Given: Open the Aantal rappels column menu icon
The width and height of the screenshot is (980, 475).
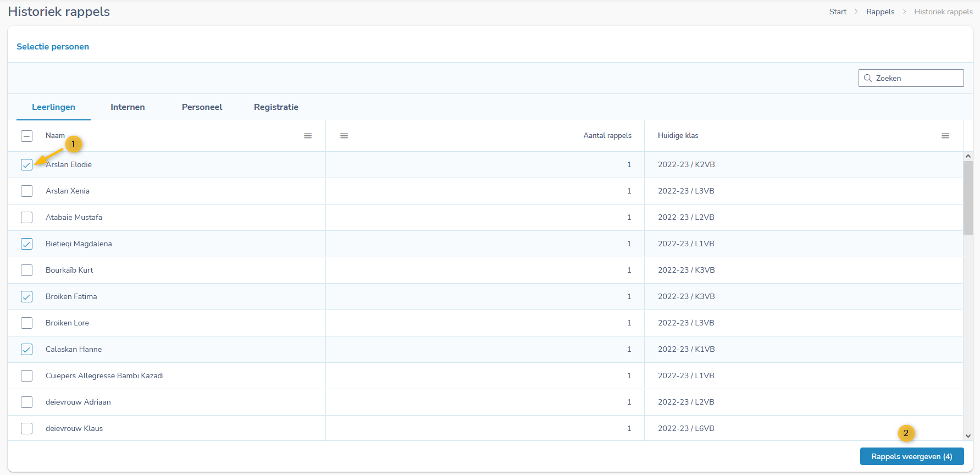Looking at the screenshot, I should [x=344, y=136].
